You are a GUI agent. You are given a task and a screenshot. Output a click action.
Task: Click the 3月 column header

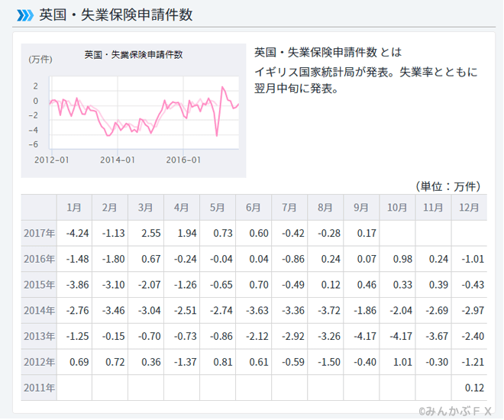click(x=146, y=207)
